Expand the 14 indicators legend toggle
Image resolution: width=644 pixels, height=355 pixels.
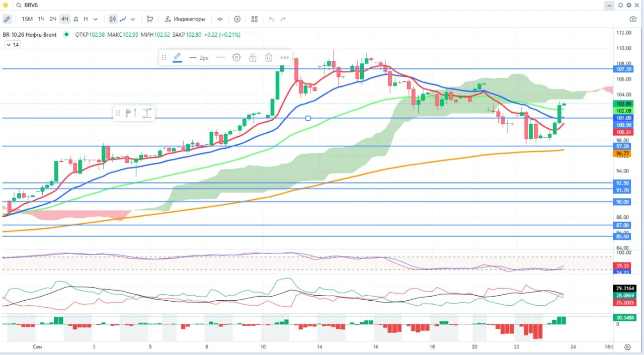13,45
